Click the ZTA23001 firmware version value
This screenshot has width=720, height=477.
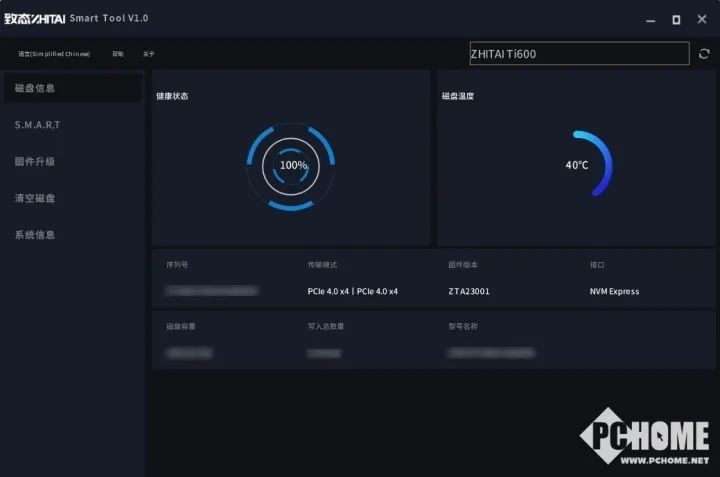[469, 291]
